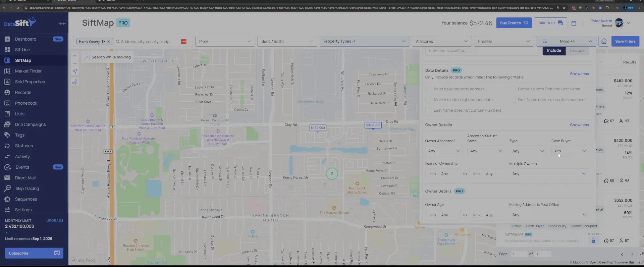Click the Talk To Us button

pos(550,23)
